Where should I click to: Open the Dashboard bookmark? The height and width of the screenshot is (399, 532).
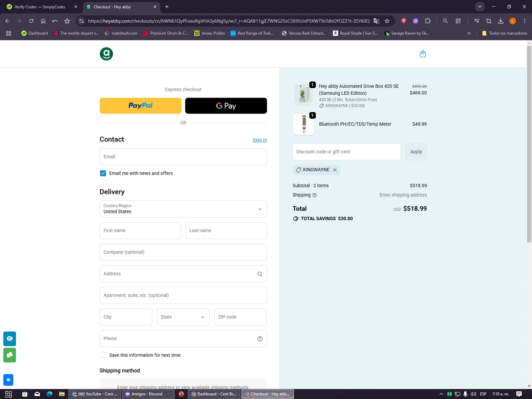tap(34, 33)
